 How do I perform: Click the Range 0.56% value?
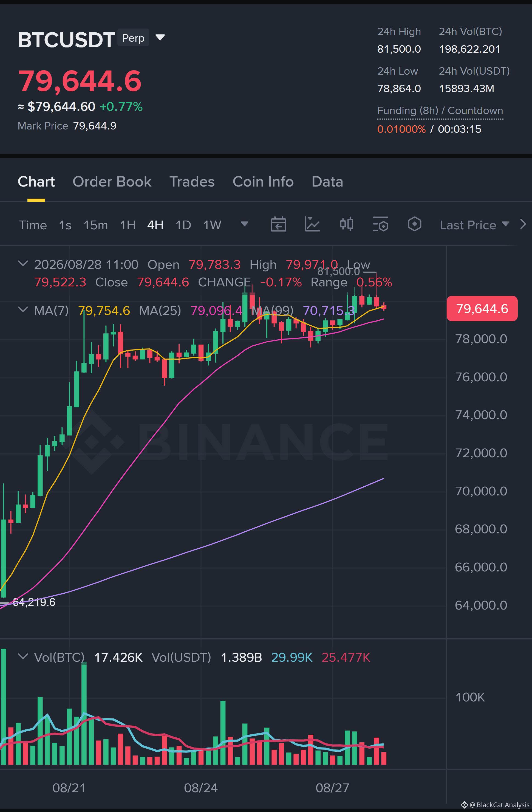coord(374,282)
